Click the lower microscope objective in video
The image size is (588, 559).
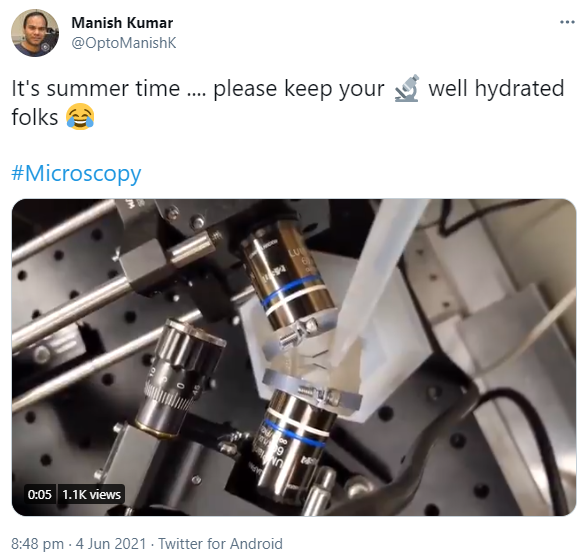coord(294,442)
